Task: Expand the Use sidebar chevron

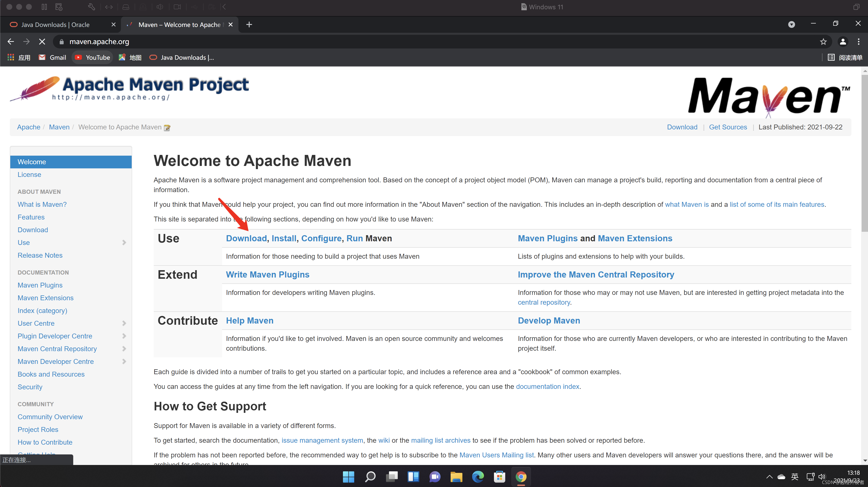Action: coord(124,243)
